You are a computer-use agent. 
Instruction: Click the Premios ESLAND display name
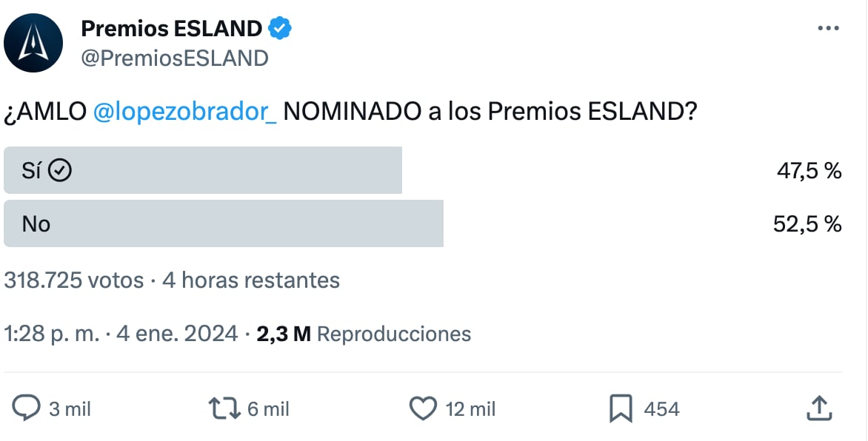point(171,29)
